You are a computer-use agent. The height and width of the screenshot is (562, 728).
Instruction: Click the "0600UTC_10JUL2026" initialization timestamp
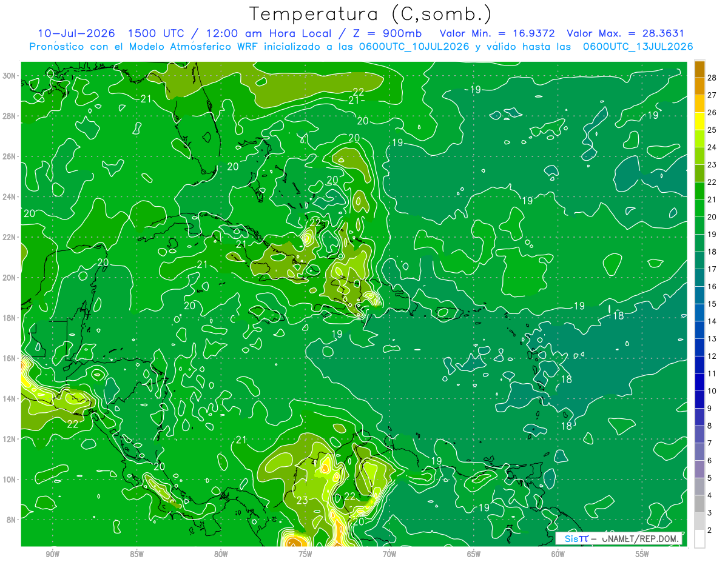414,47
